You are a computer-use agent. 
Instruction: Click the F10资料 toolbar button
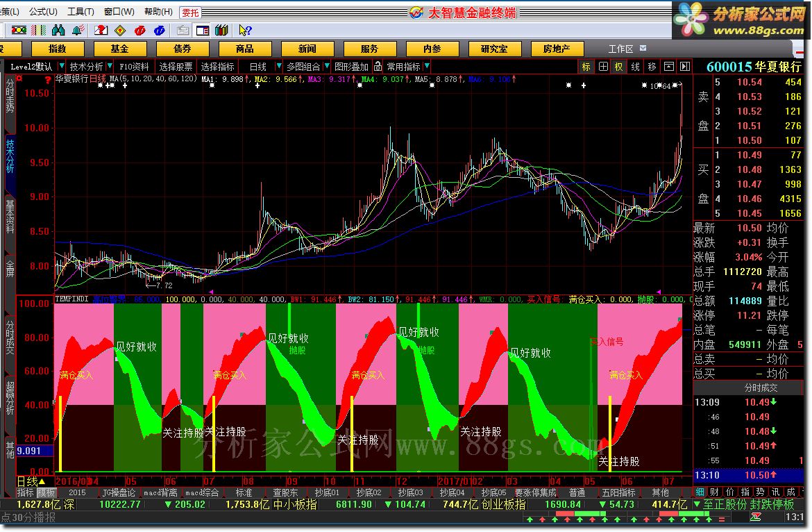pos(134,66)
